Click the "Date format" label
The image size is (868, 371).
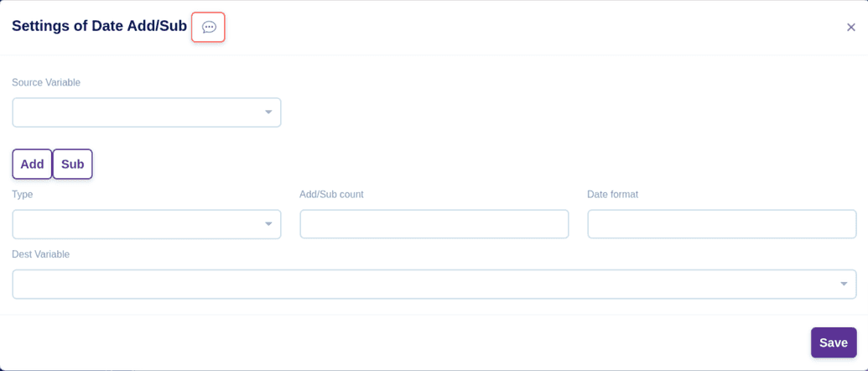(612, 194)
